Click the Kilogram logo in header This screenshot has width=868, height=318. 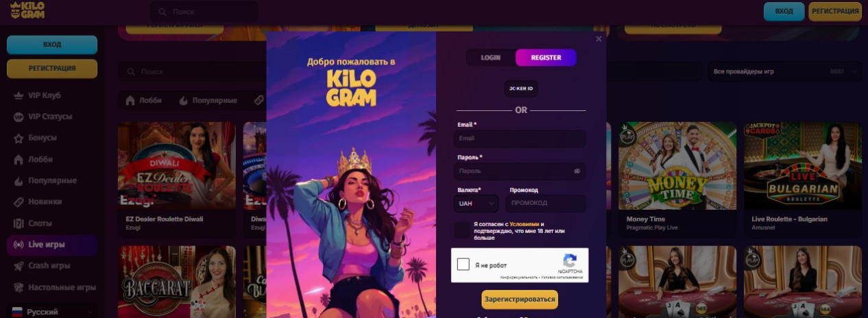pyautogui.click(x=27, y=10)
